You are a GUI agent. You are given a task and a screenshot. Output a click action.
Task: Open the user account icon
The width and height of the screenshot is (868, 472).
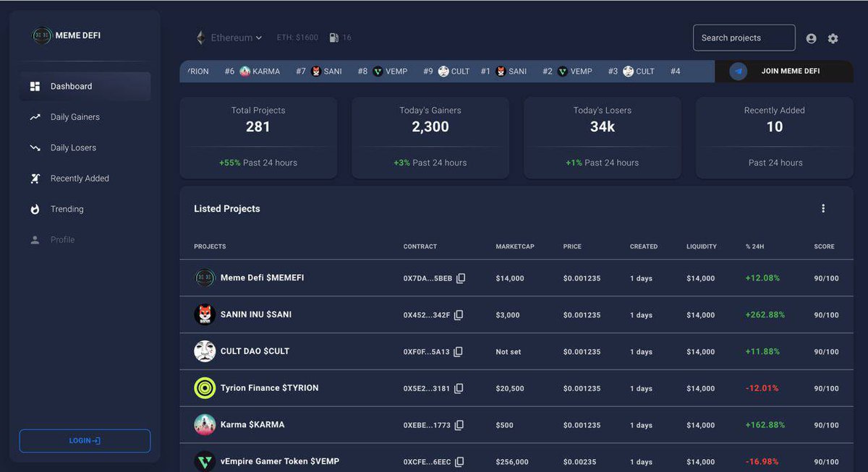pos(811,38)
